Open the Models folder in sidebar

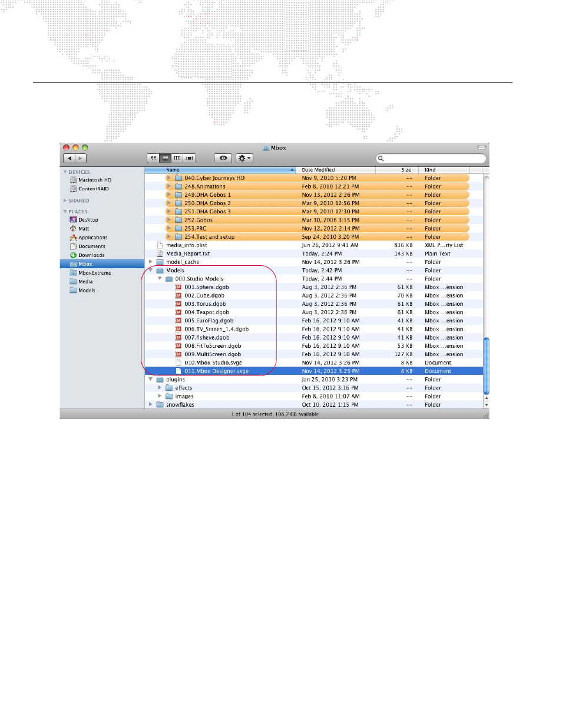tap(87, 291)
